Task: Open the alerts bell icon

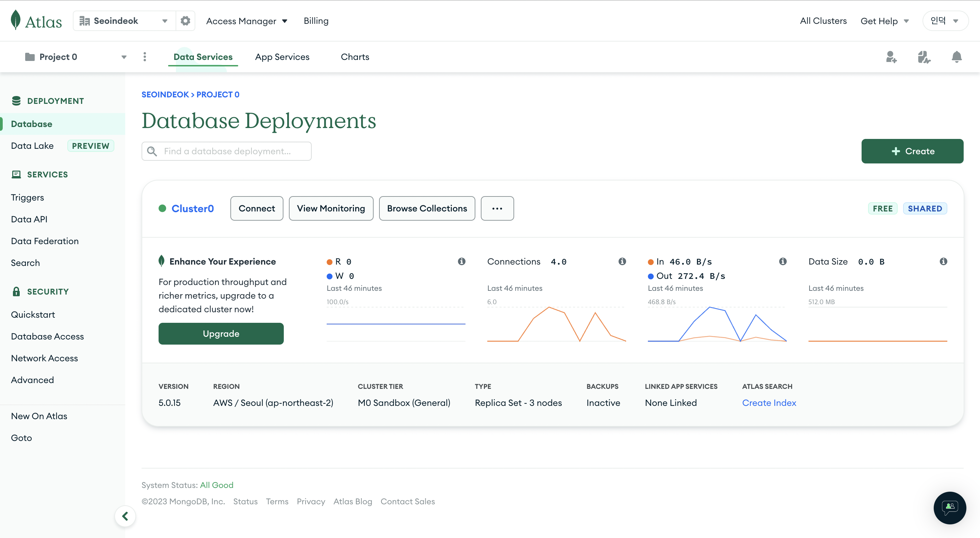Action: click(957, 57)
